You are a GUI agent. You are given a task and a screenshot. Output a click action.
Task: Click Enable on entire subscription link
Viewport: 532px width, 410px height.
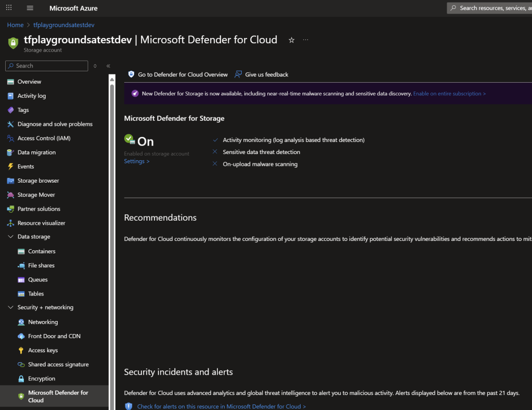click(449, 94)
